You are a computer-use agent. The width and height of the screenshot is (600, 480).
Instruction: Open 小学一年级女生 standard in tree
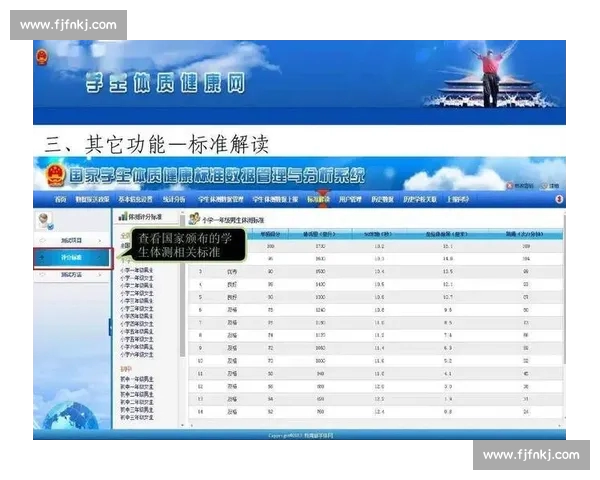[x=137, y=278]
